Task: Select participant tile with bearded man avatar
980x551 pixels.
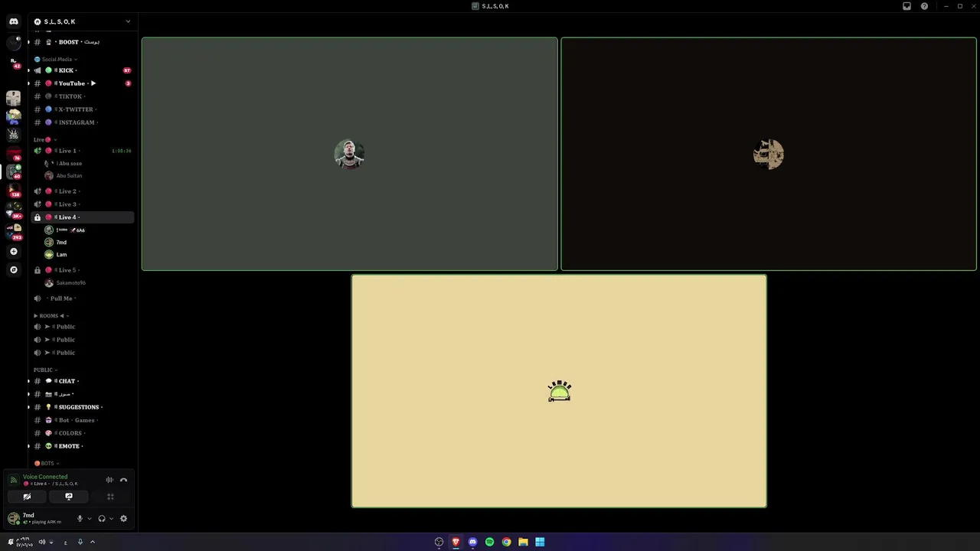Action: click(x=349, y=154)
